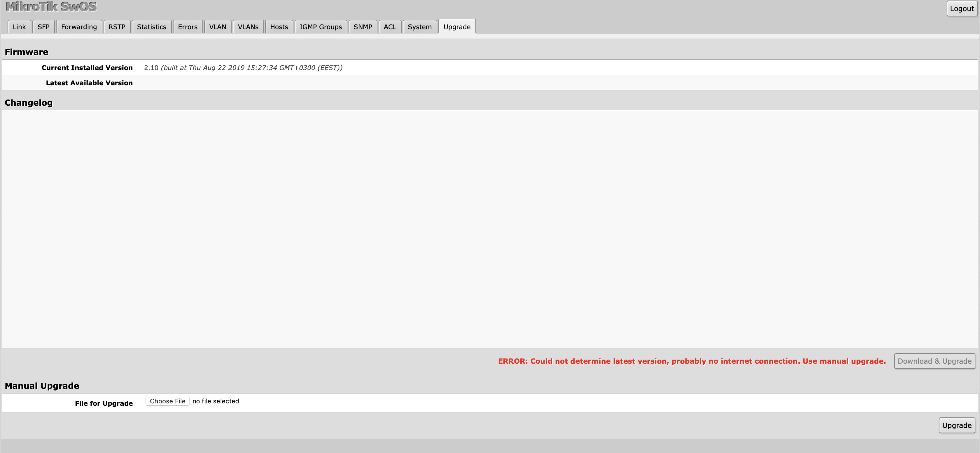
Task: Click the installed version 2.10 build text
Action: coord(243,67)
